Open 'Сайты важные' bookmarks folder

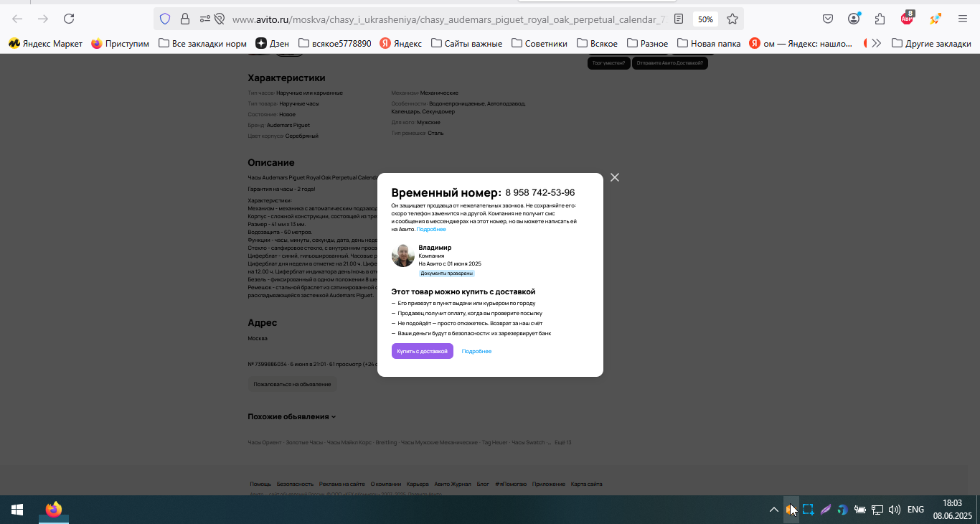467,44
